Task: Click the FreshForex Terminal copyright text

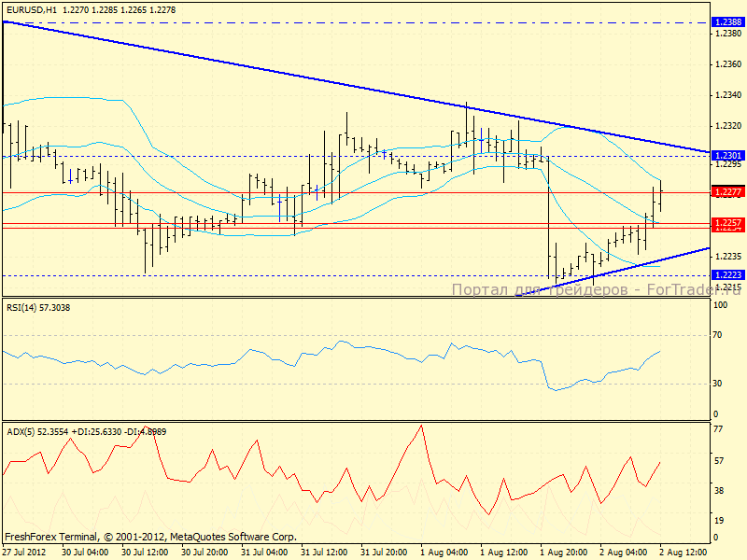Action: tap(150, 538)
